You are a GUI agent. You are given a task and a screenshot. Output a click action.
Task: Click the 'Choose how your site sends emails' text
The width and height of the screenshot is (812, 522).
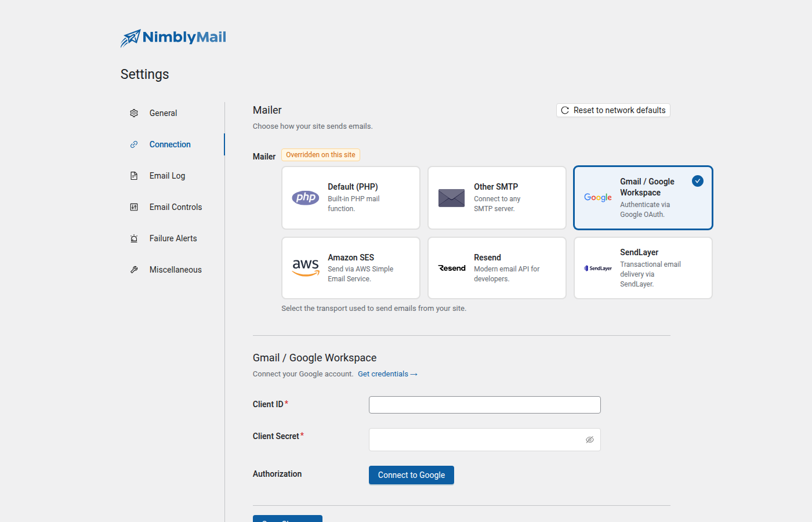click(x=313, y=126)
